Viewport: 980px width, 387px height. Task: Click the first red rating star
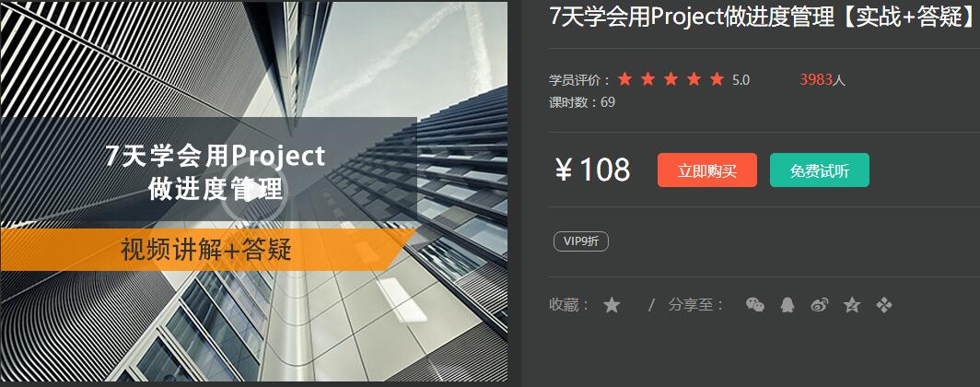(625, 78)
